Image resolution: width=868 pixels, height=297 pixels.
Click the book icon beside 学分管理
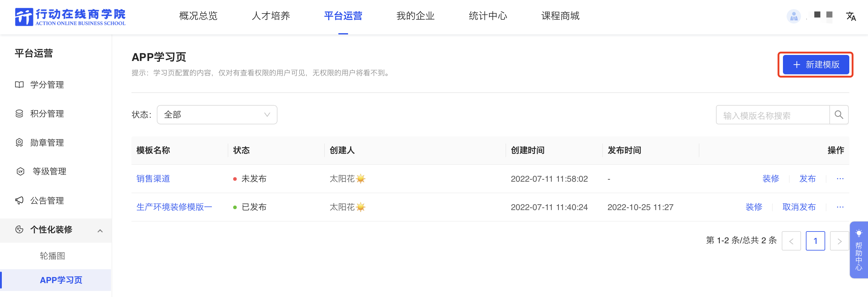[x=20, y=85]
